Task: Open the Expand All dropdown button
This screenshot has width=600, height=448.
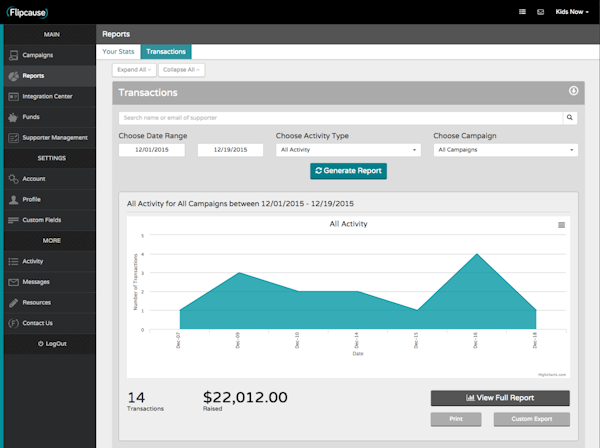Action: (132, 70)
